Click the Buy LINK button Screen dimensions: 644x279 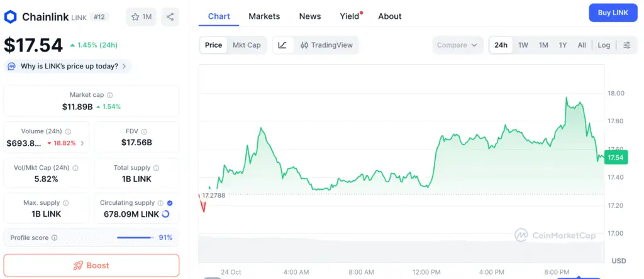(x=613, y=13)
